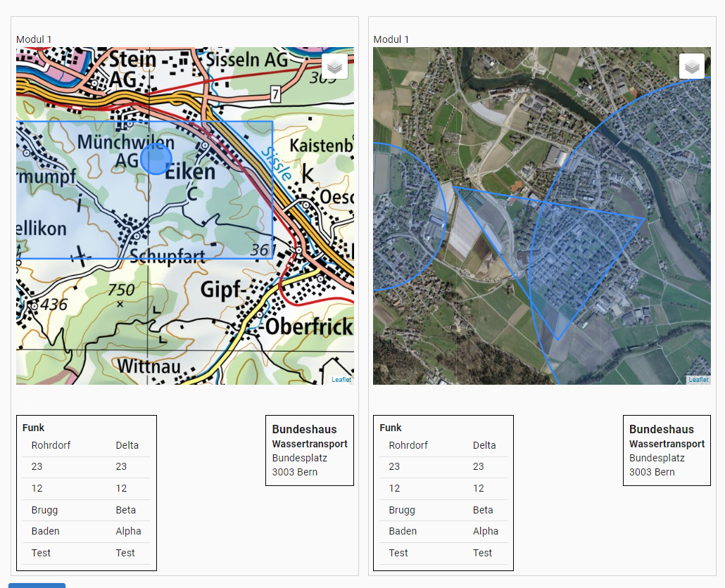The width and height of the screenshot is (725, 588).
Task: Click 'Alpha' in the left Funk table
Action: click(x=129, y=531)
